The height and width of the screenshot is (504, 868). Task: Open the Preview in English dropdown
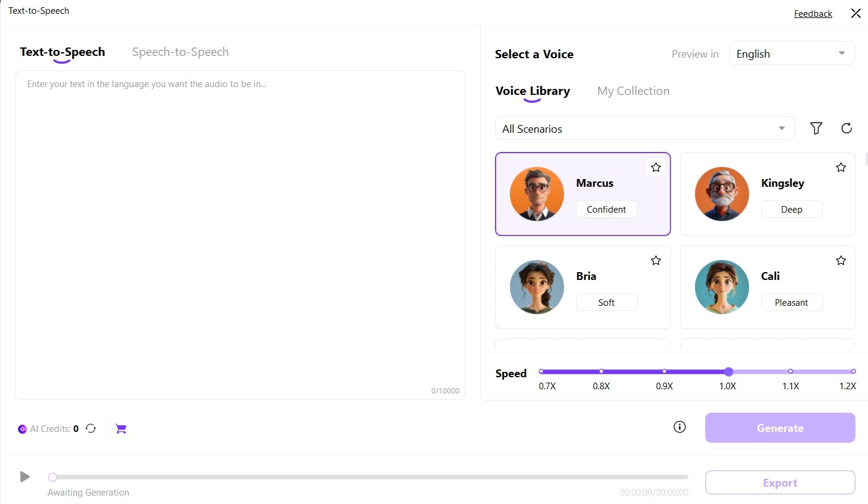pos(791,53)
